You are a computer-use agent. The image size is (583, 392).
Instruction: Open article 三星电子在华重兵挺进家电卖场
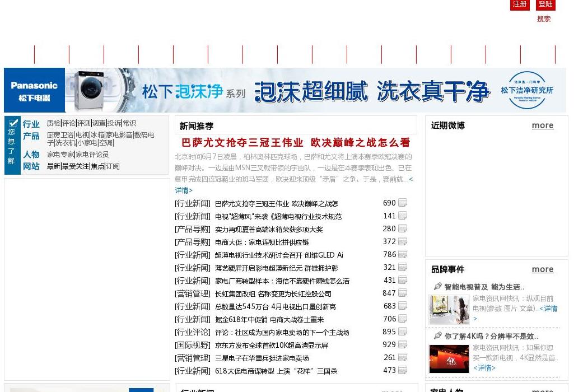point(262,358)
